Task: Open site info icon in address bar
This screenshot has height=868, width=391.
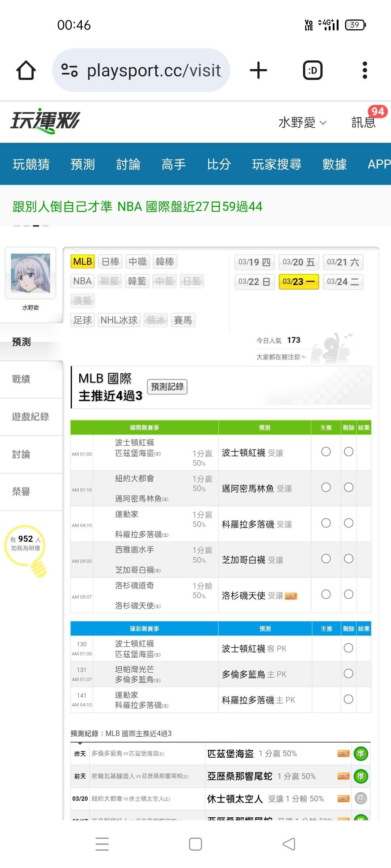Action: coord(69,70)
